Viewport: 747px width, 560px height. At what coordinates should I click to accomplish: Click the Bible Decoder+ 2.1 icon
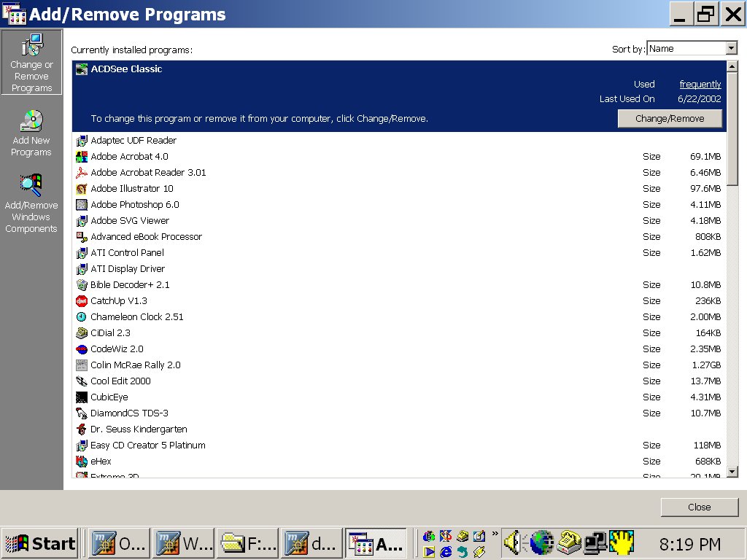82,285
